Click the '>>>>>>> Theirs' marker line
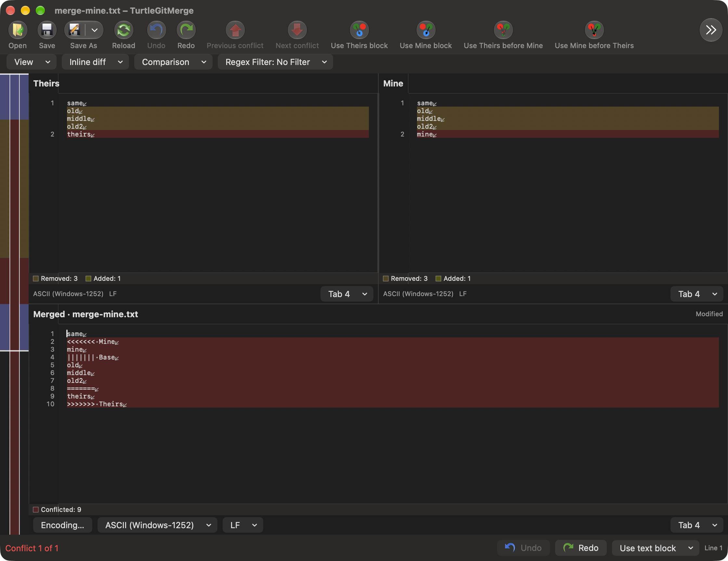Image resolution: width=728 pixels, height=561 pixels. (393, 404)
